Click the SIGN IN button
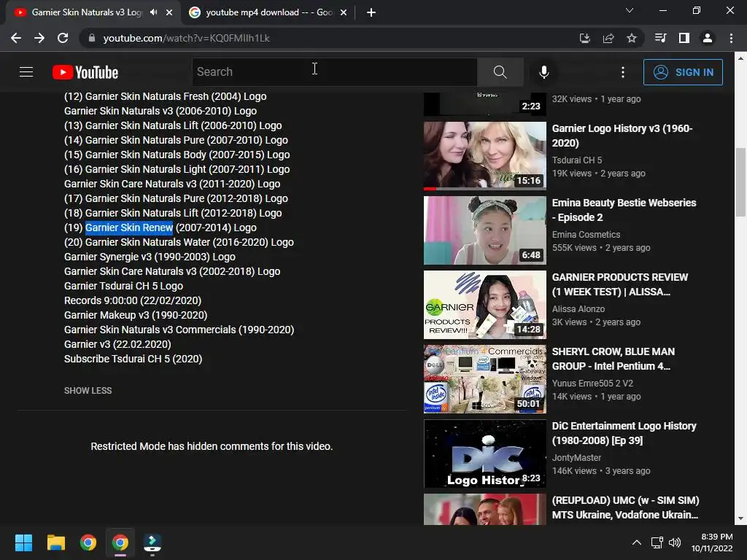Screen dimensions: 747x560 point(683,72)
